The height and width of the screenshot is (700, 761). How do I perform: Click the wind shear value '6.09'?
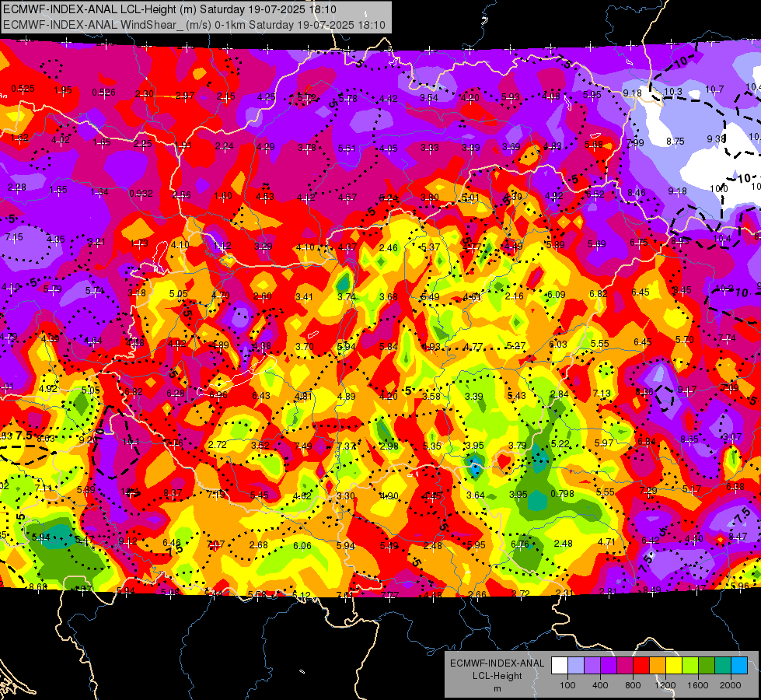point(556,294)
